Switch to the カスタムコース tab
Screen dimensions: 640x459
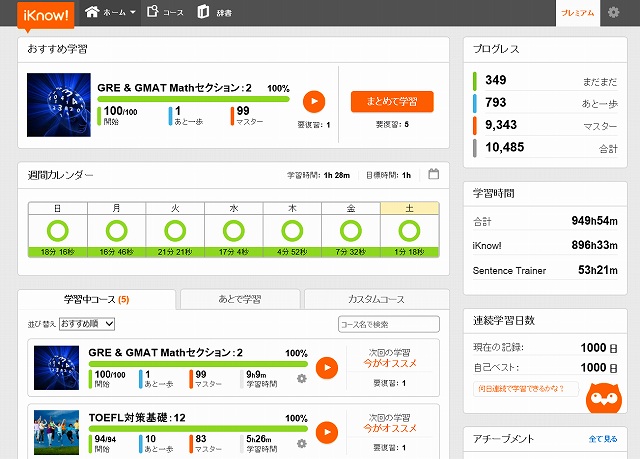point(376,299)
